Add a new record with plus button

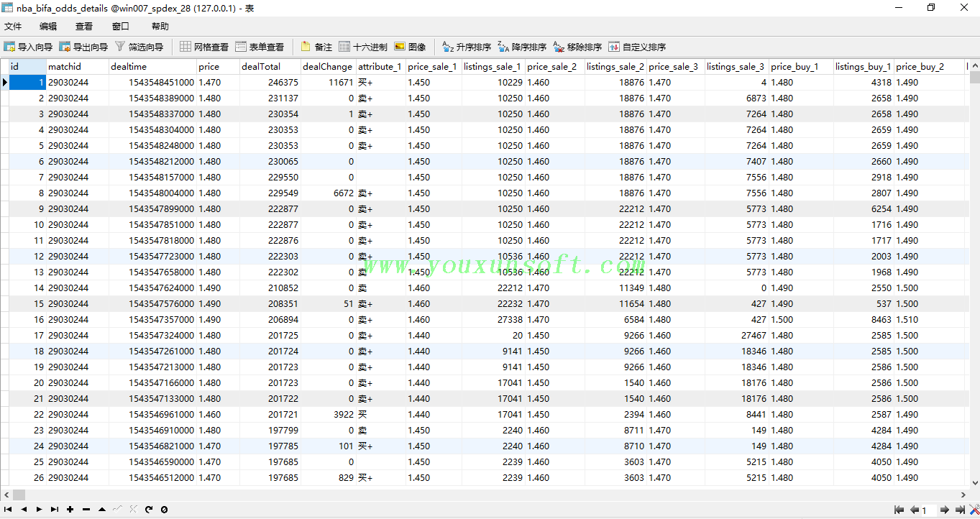click(70, 510)
